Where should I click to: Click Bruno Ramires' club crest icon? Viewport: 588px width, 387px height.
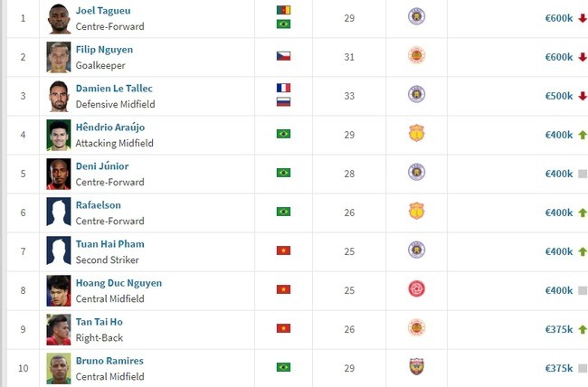(417, 367)
